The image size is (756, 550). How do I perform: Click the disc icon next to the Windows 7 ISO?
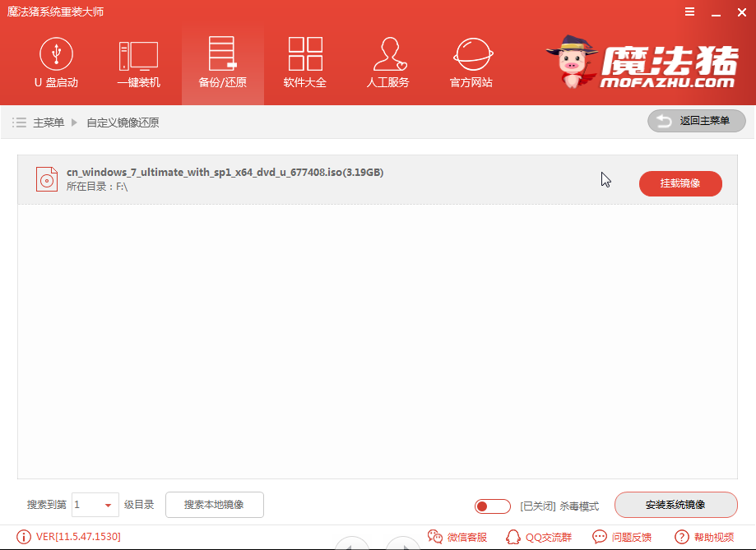click(x=46, y=178)
